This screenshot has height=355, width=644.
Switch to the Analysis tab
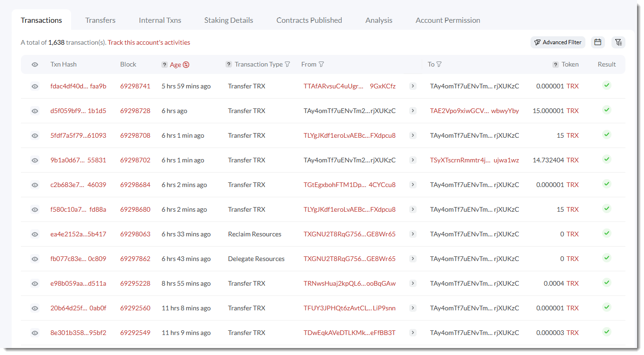click(x=379, y=20)
